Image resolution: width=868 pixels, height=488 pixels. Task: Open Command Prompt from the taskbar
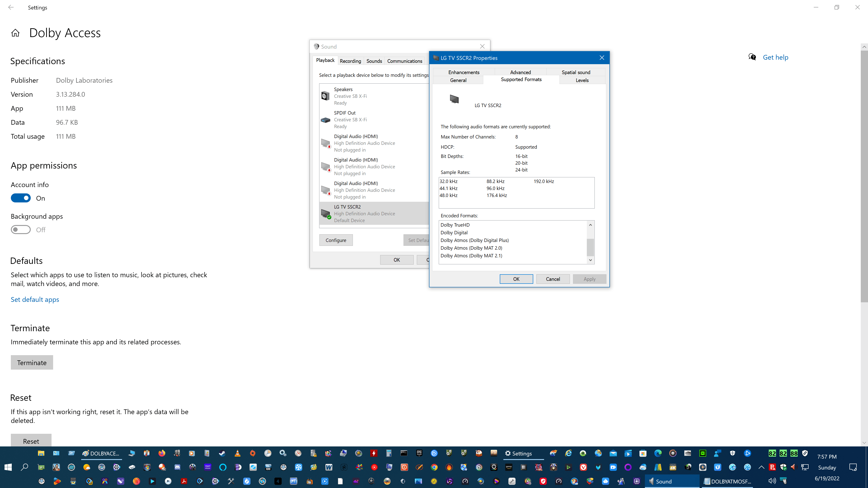coord(404,453)
